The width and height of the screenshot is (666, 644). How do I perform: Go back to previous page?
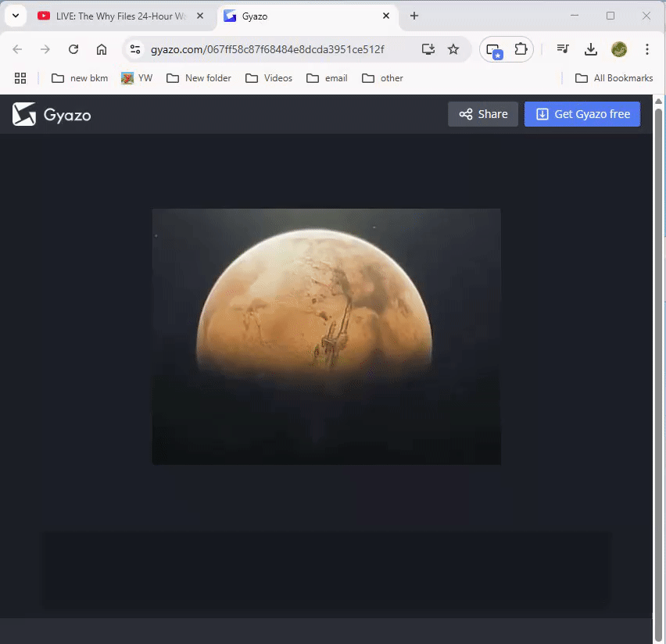tap(17, 49)
